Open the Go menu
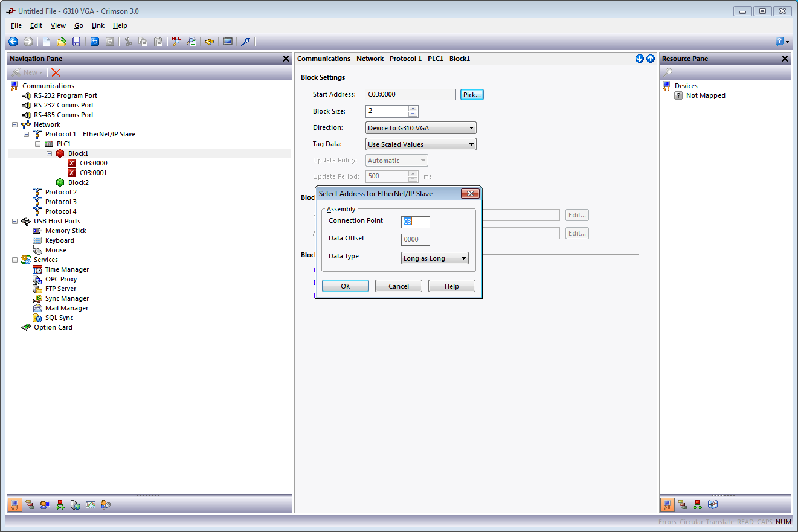Screen dimensions: 798x532 [x=79, y=25]
